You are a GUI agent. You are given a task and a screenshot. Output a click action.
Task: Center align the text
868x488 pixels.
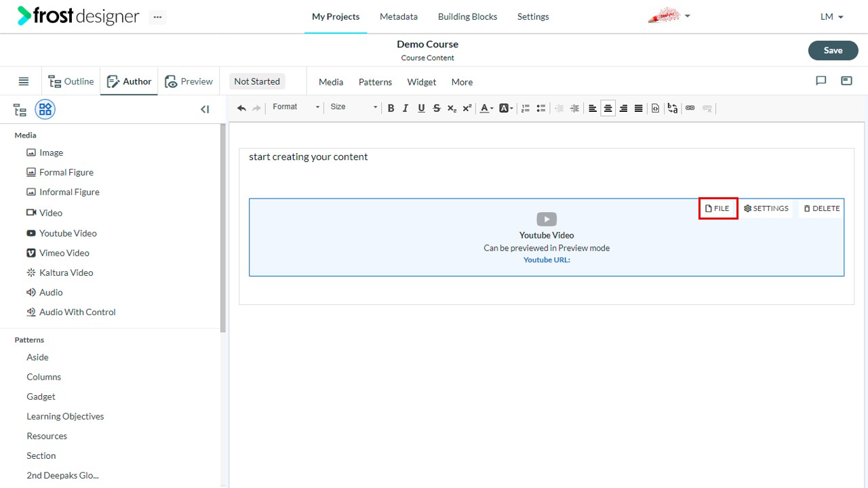pos(608,108)
